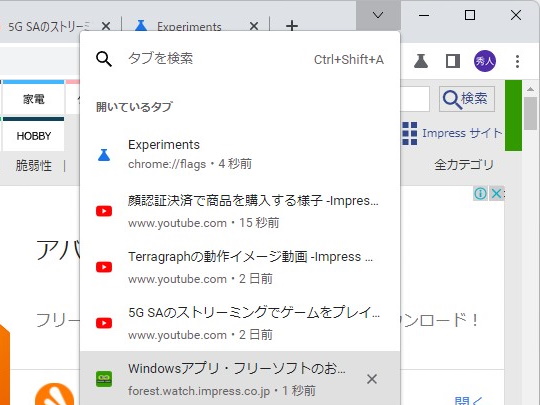Activate the Experiments tab in tab strip
Image resolution: width=540 pixels, height=405 pixels.
point(189,26)
